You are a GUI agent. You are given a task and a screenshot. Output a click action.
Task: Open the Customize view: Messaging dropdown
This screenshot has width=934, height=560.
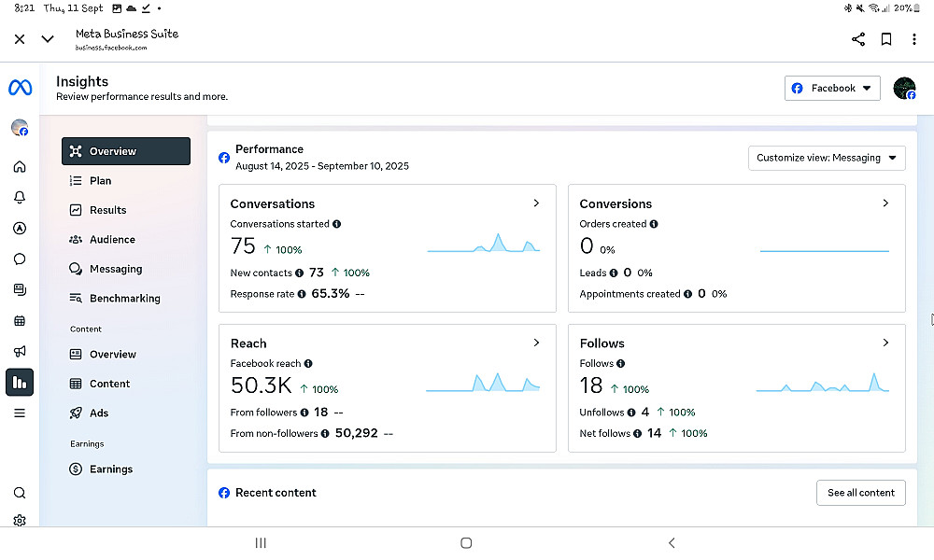(827, 158)
